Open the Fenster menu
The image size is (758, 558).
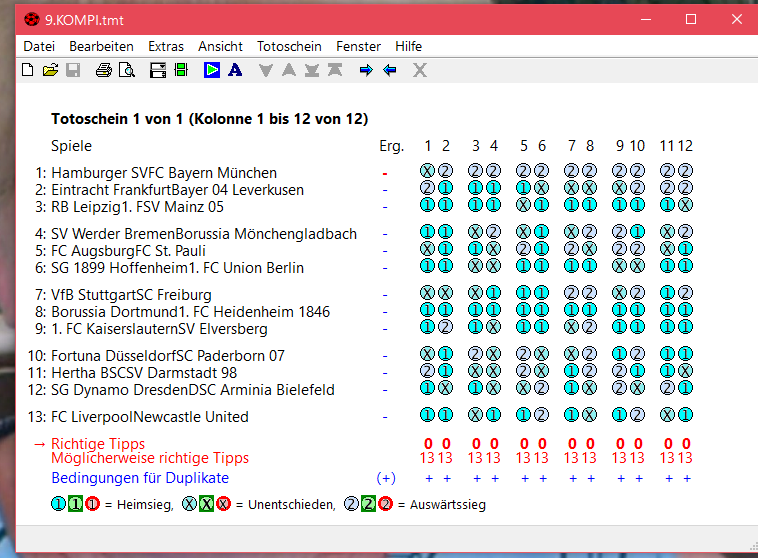pyautogui.click(x=358, y=46)
